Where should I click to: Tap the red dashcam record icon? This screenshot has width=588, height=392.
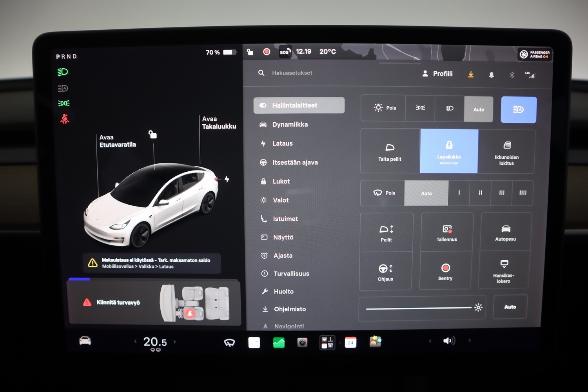pyautogui.click(x=267, y=52)
